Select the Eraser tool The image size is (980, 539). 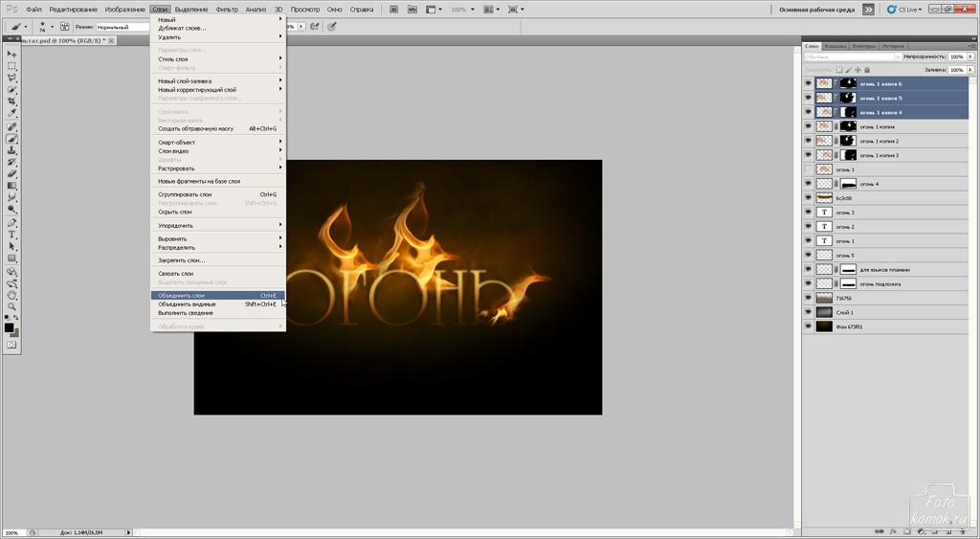click(x=11, y=174)
